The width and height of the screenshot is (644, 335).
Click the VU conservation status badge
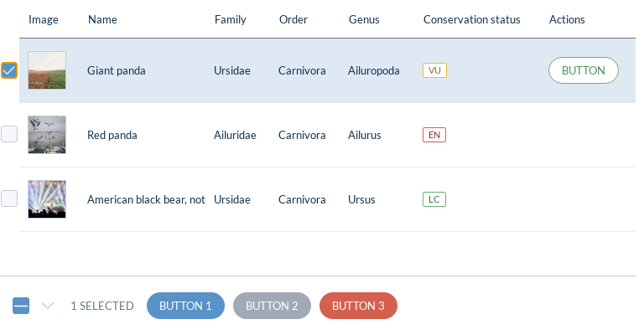click(x=434, y=70)
